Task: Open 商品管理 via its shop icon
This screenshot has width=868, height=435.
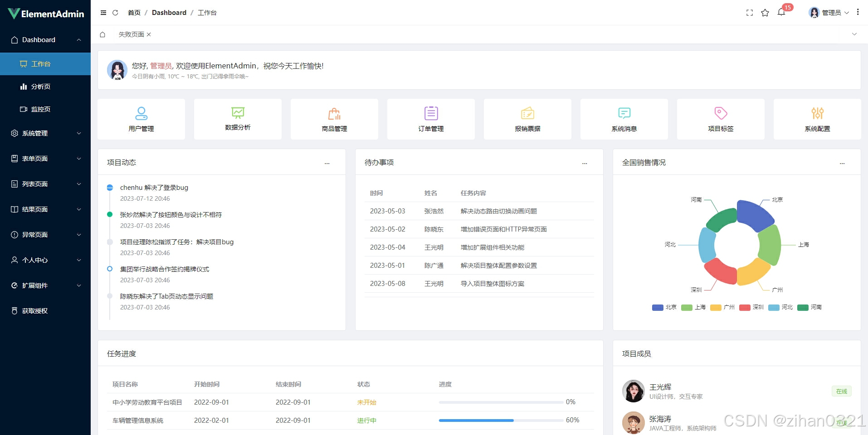Action: pyautogui.click(x=334, y=113)
